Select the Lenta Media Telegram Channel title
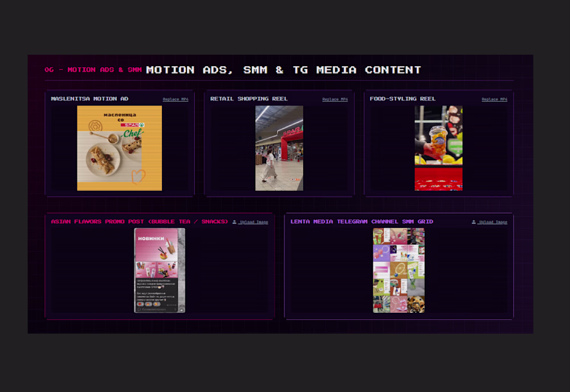Image resolution: width=570 pixels, height=392 pixels. (362, 222)
